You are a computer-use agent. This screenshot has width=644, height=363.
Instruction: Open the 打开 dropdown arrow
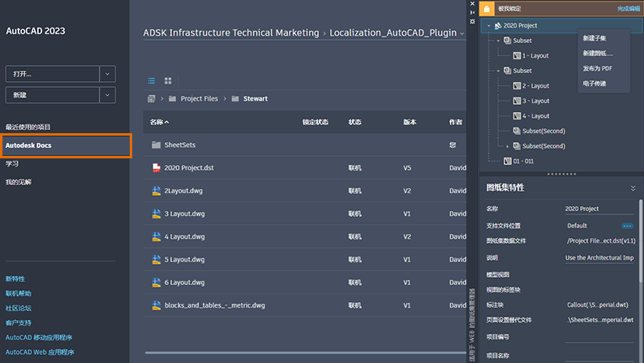107,74
